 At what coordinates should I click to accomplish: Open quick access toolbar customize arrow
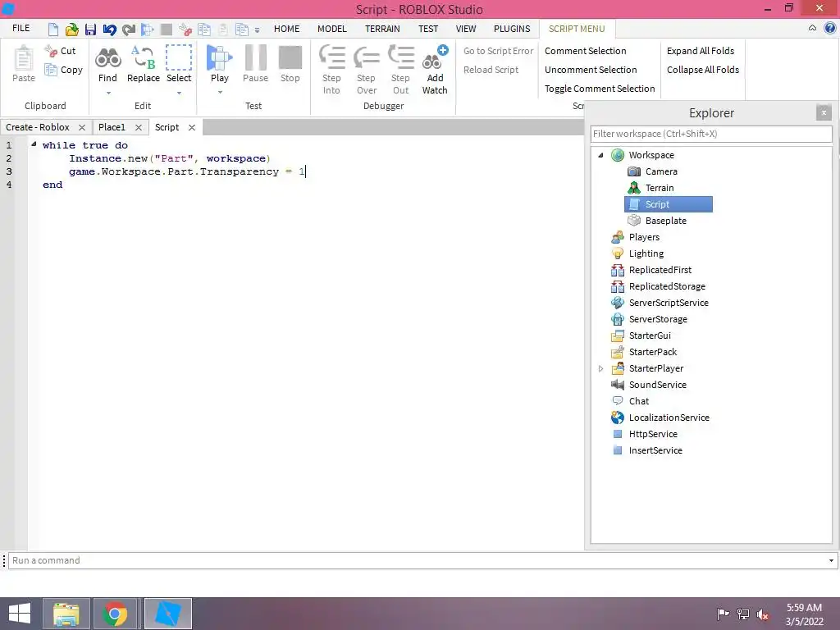coord(257,30)
